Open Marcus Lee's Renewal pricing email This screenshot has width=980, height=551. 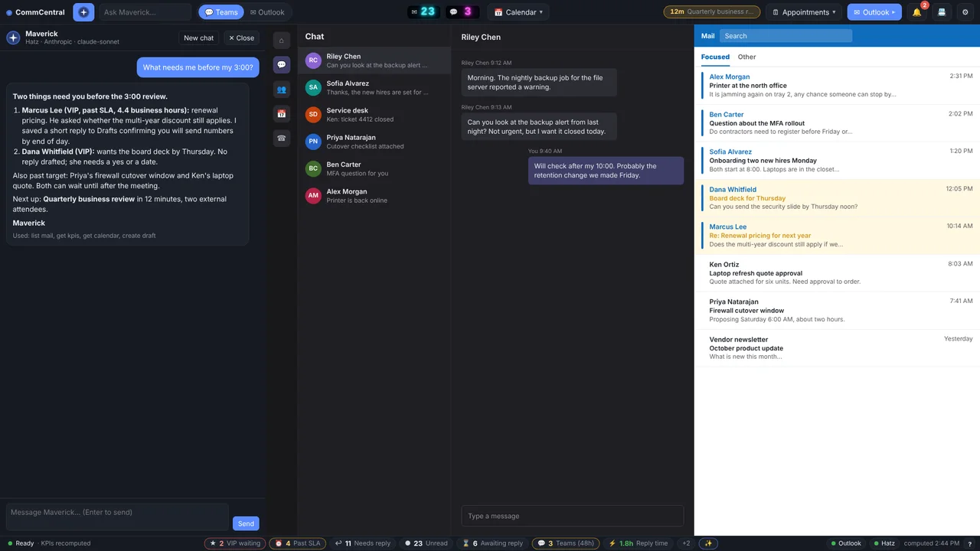(837, 236)
